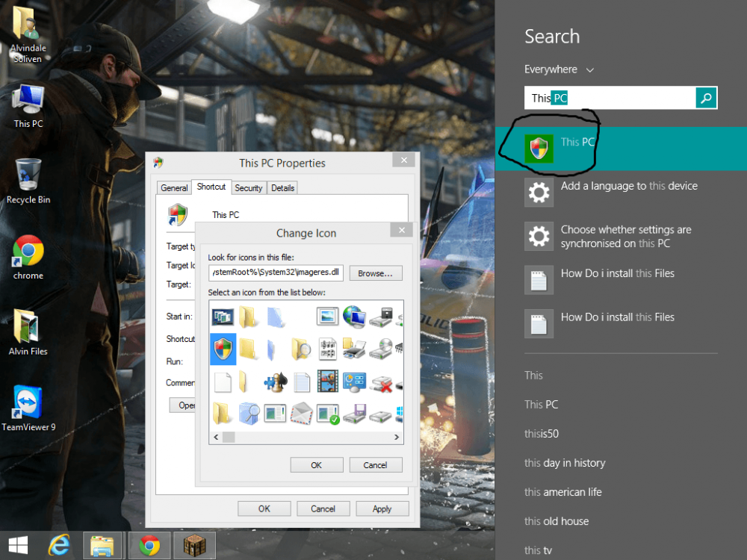747x560 pixels.
Task: Select the Recycle Bin desktop icon
Action: click(x=28, y=181)
